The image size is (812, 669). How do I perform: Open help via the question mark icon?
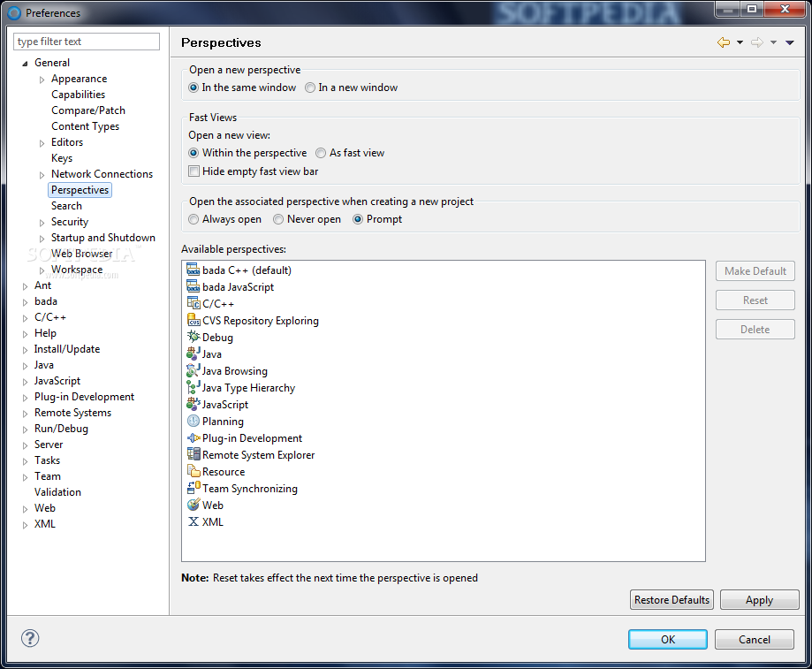(x=30, y=638)
